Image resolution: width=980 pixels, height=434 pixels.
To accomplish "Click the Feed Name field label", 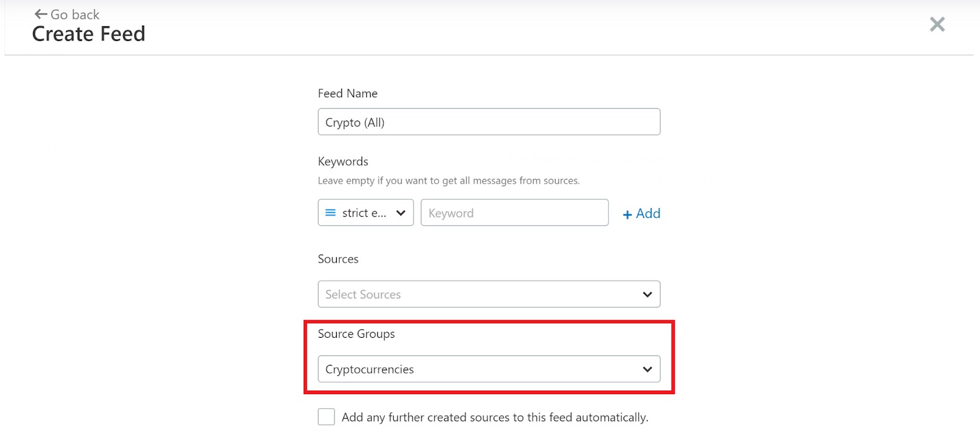I will coord(347,94).
